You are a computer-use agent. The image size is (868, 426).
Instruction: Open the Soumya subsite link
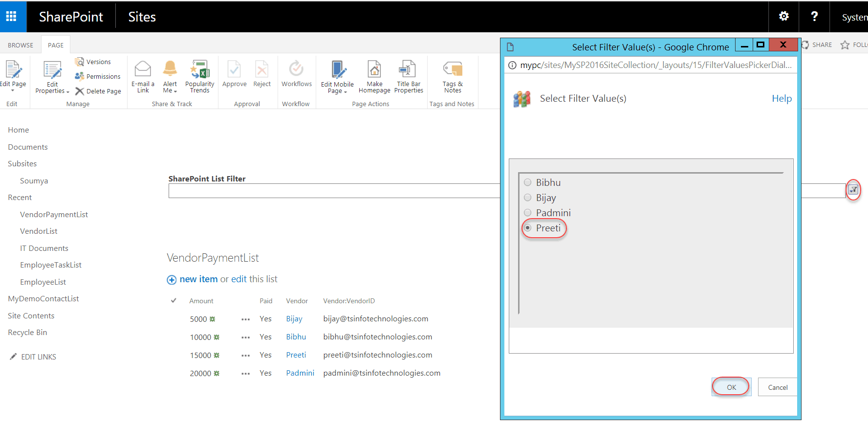(34, 180)
